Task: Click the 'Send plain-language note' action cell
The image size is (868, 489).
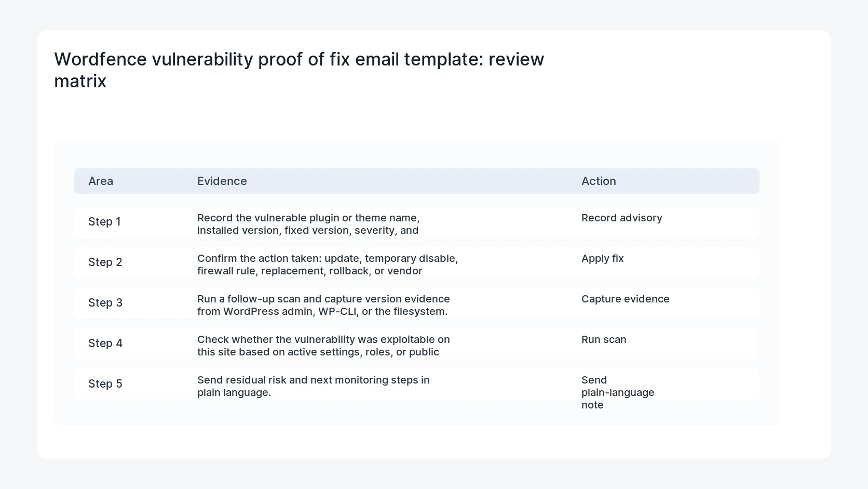Action: [618, 392]
